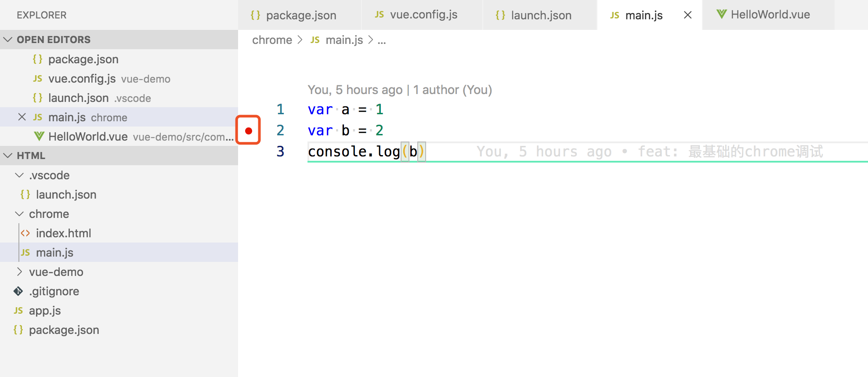Image resolution: width=868 pixels, height=377 pixels.
Task: Toggle the red breakpoint dot on line 2
Action: click(249, 130)
